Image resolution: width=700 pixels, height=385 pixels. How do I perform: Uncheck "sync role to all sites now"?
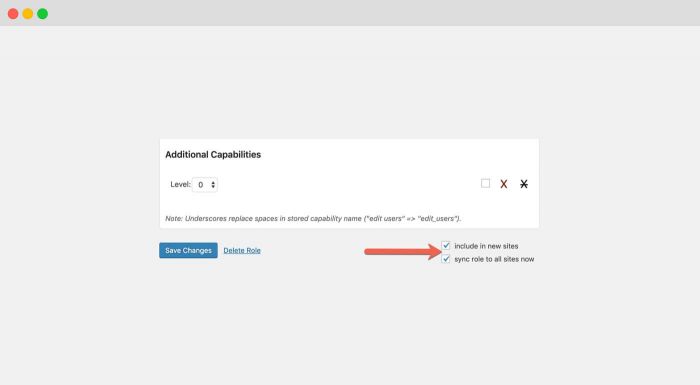(x=446, y=259)
